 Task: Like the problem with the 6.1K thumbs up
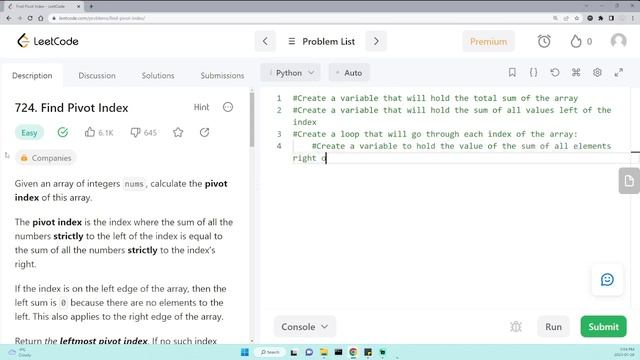(x=99, y=132)
